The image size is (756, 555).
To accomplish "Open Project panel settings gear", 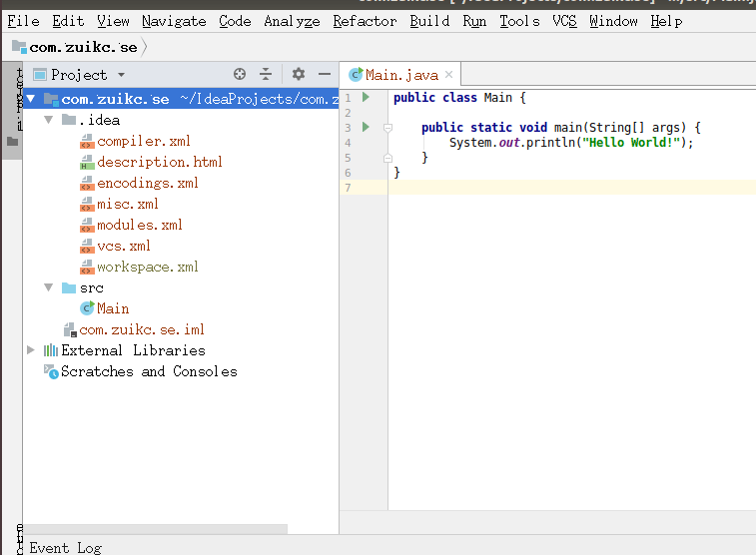I will click(299, 74).
